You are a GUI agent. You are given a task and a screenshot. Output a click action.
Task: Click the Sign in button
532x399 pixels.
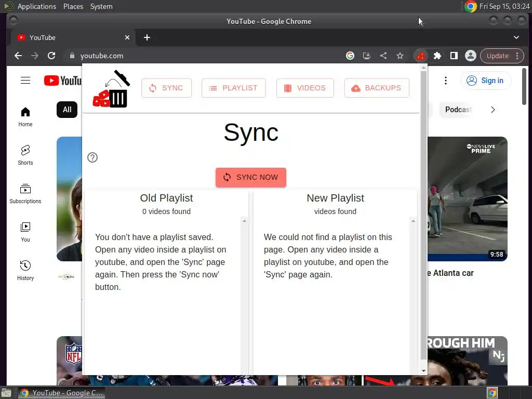[486, 81]
